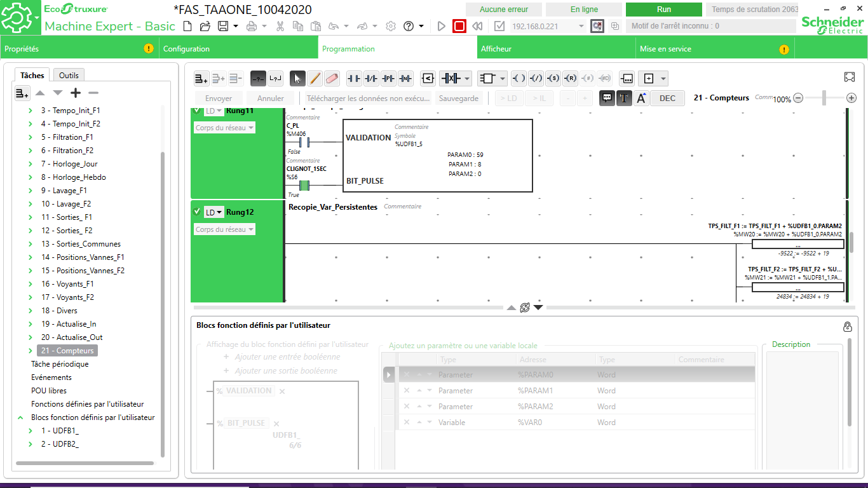The height and width of the screenshot is (488, 868).
Task: Click the Sauvegarde button
Action: click(459, 98)
